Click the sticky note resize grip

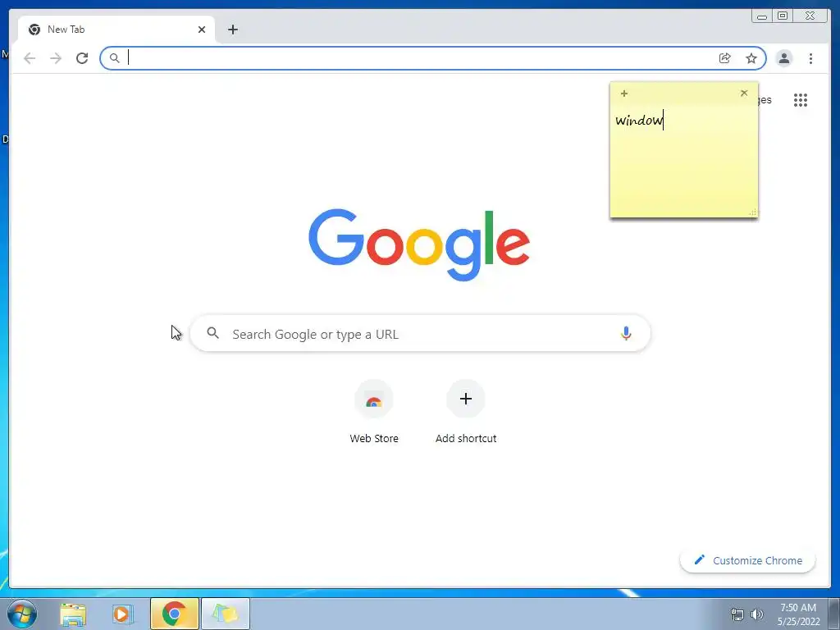coord(753,212)
